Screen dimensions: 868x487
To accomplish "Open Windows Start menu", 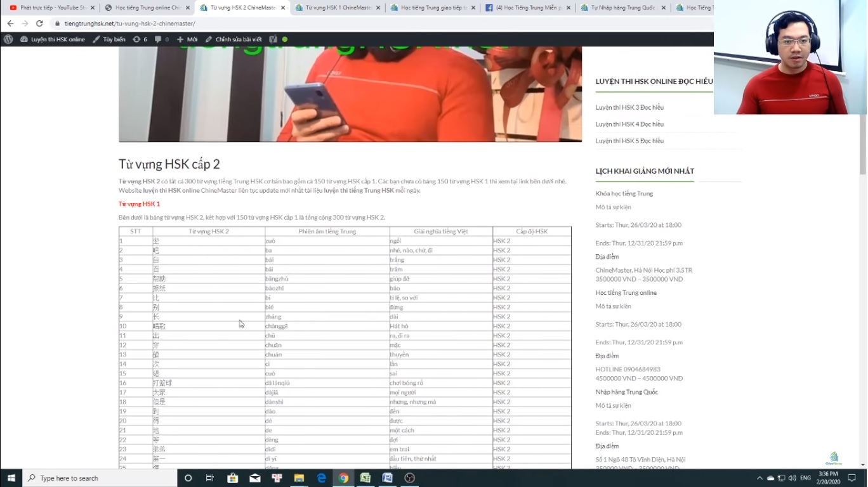I will tap(11, 478).
